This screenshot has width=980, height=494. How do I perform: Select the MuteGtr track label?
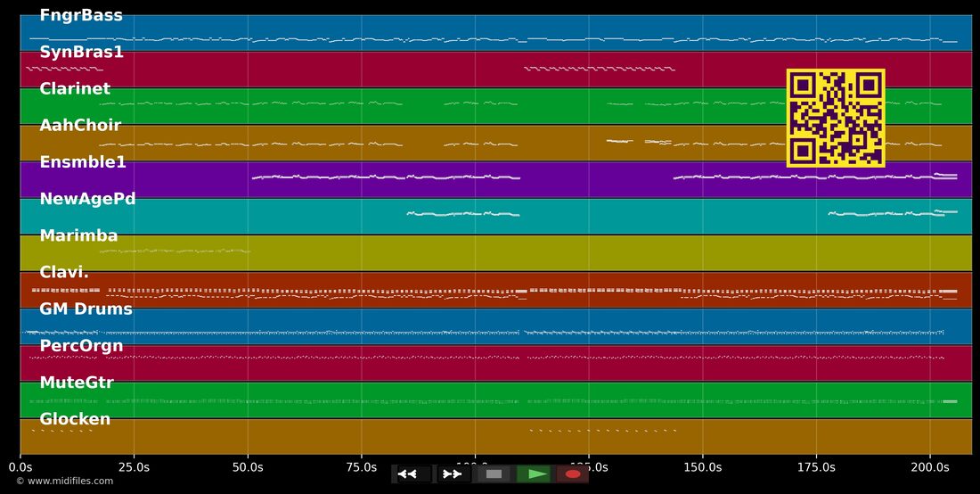click(77, 382)
